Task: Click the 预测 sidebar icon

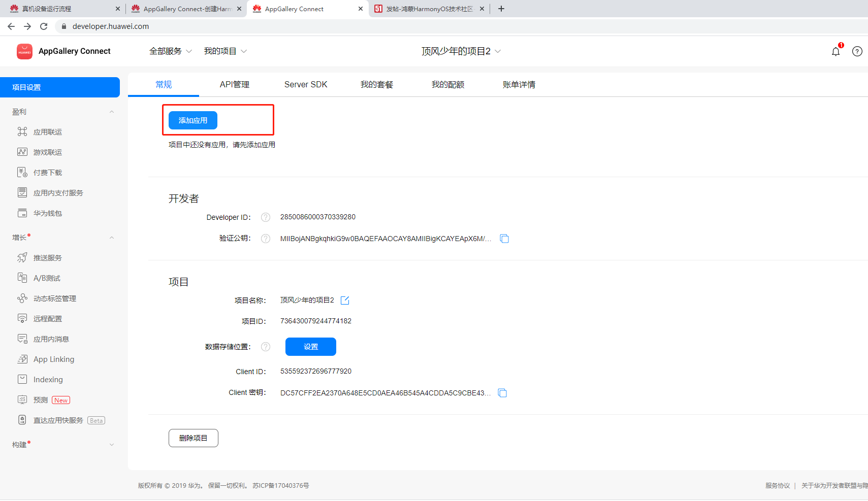Action: tap(22, 400)
